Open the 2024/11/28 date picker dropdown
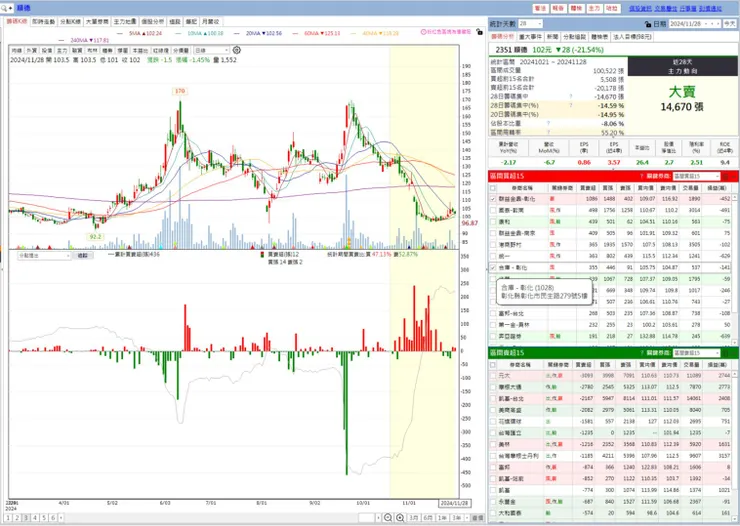The image size is (740, 526). point(706,24)
